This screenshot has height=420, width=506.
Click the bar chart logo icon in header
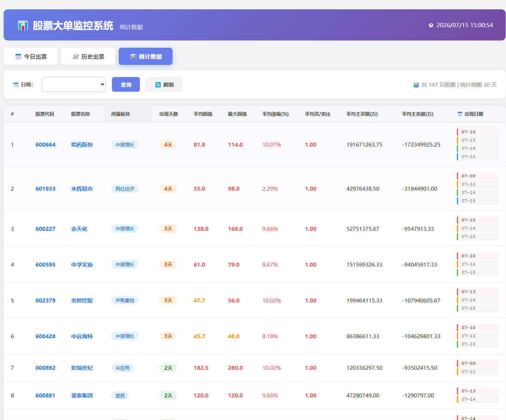point(23,25)
